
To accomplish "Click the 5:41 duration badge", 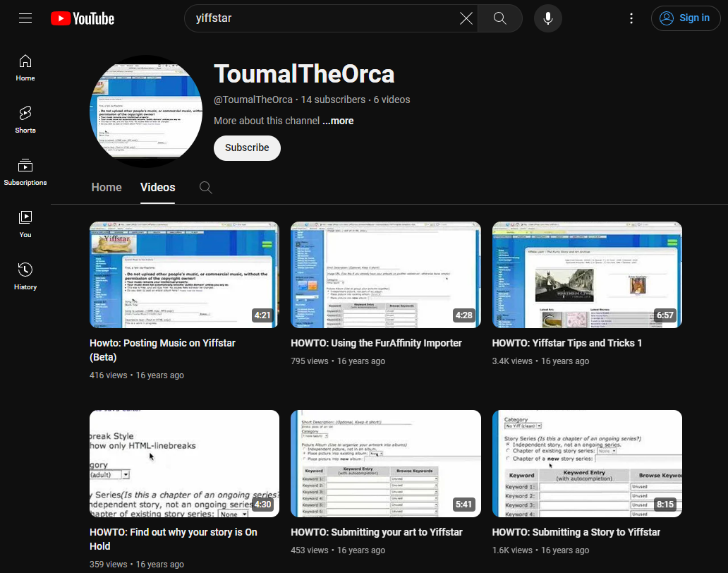I will click(464, 505).
